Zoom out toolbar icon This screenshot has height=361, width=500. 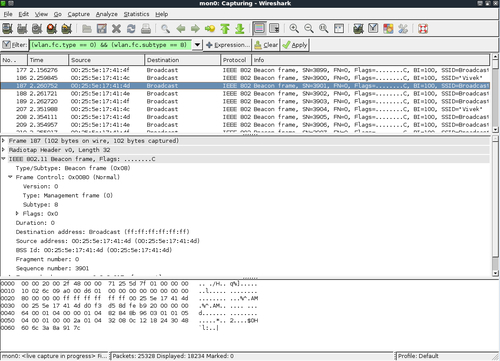coord(309,29)
